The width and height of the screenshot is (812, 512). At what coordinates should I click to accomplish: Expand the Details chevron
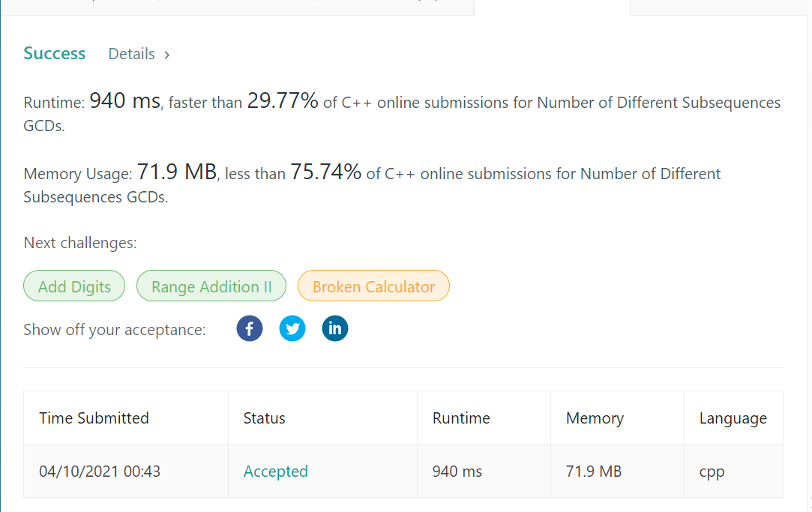click(x=166, y=54)
